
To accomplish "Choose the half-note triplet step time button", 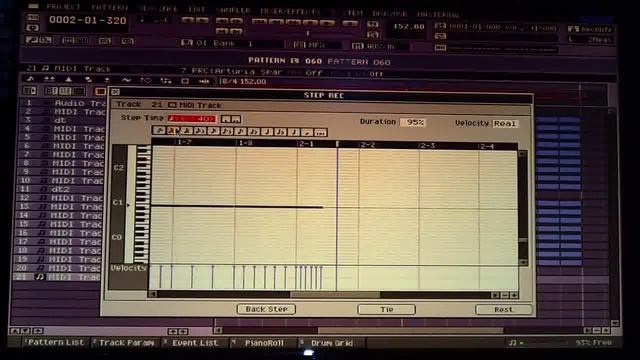I will [280, 131].
